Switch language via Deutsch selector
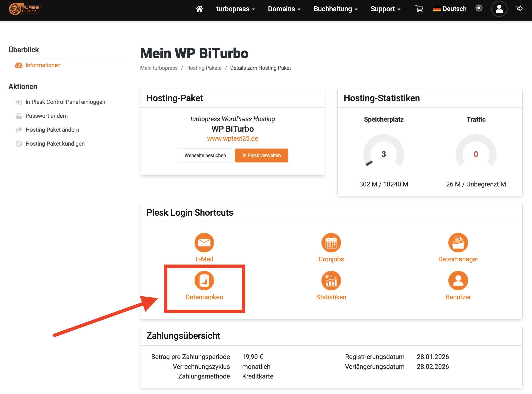Image resolution: width=532 pixels, height=394 pixels. tap(449, 9)
